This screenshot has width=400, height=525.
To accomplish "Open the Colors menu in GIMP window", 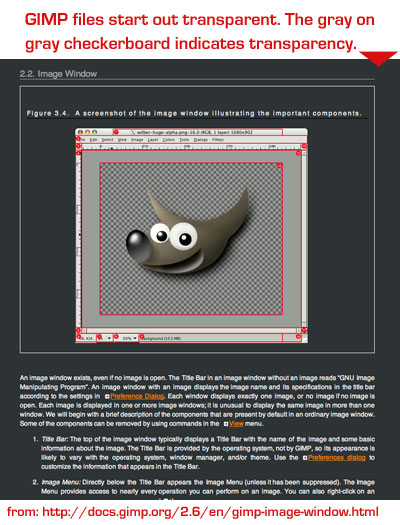I will 169,140.
